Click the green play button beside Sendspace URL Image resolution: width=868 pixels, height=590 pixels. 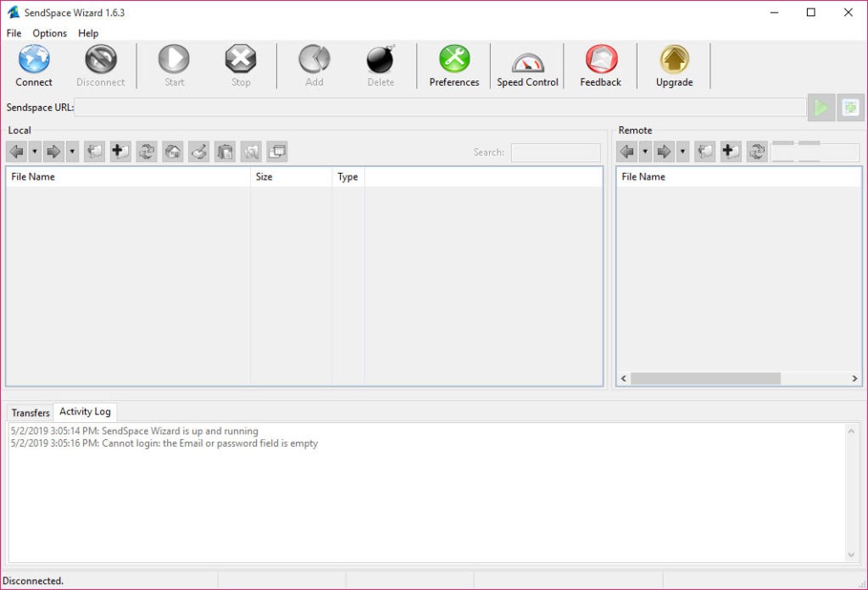pyautogui.click(x=821, y=108)
